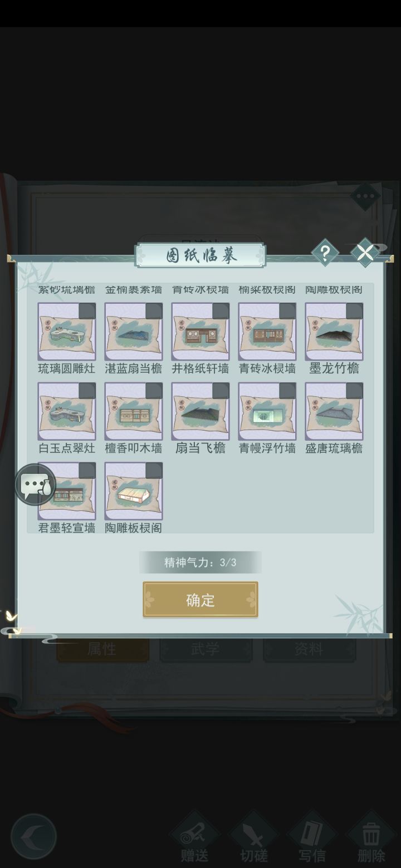Open the help question mark icon

325,254
